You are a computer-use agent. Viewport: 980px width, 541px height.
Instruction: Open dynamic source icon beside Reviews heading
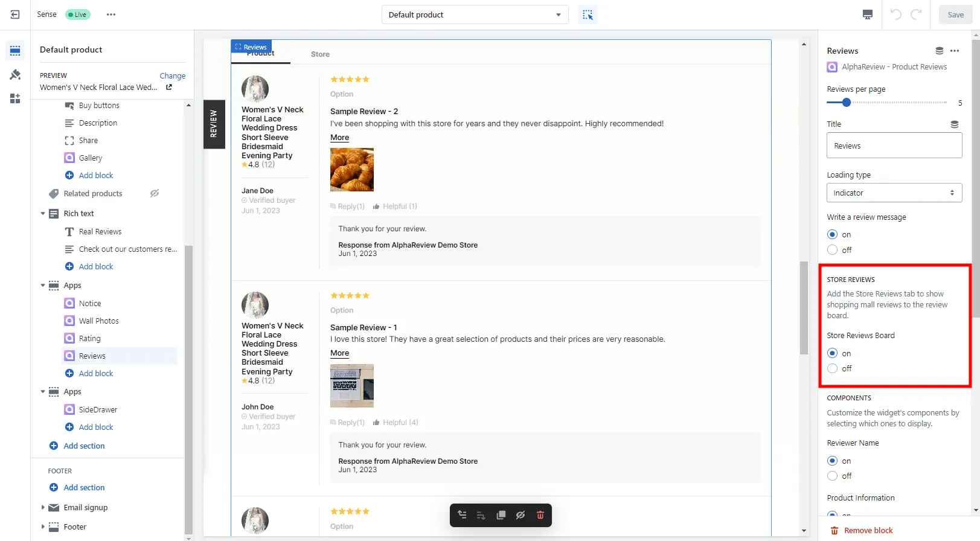[940, 51]
